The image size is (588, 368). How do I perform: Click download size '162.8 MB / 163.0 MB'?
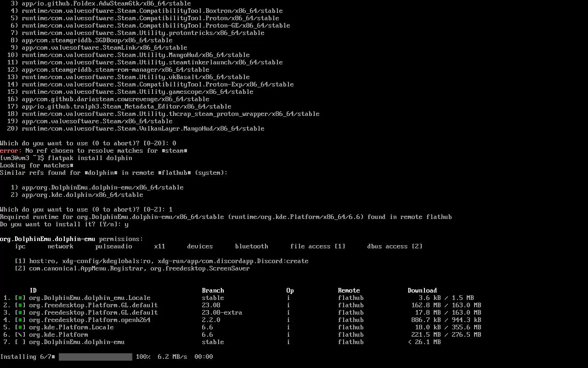point(447,305)
